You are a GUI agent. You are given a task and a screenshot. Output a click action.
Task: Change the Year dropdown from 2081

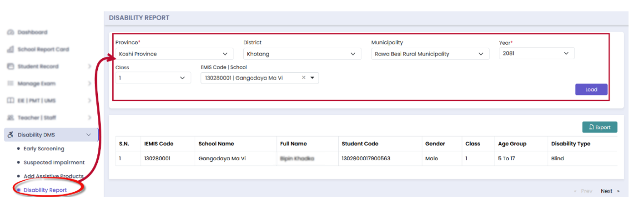[537, 54]
